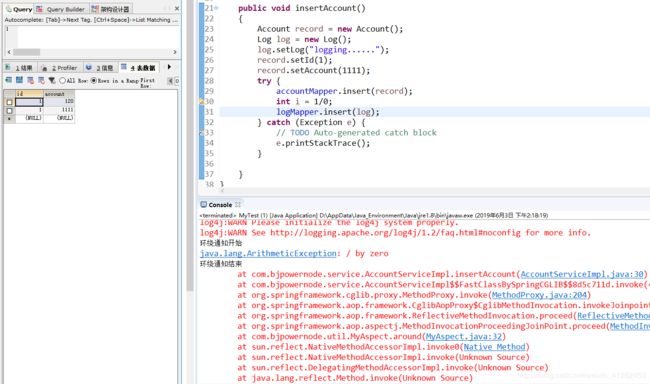Select the (NULL) cell in the id column
The height and width of the screenshot is (384, 650).
29,118
